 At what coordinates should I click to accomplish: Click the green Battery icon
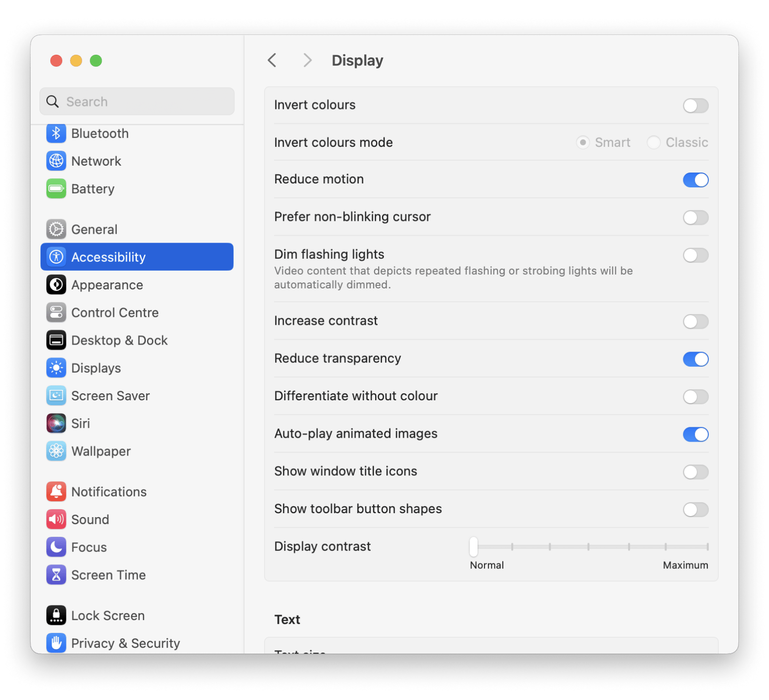56,188
